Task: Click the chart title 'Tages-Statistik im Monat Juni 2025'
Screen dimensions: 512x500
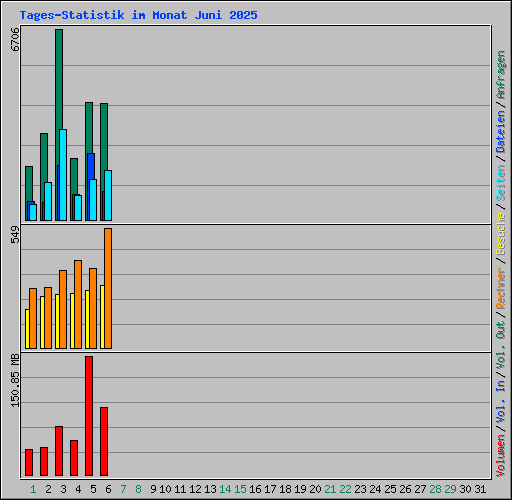Action: (138, 15)
